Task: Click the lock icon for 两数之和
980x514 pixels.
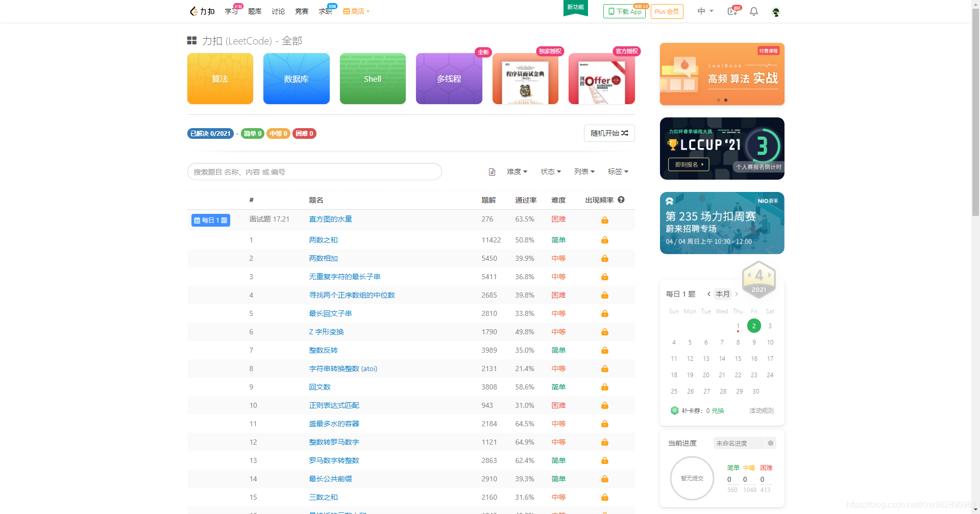Action: [605, 240]
